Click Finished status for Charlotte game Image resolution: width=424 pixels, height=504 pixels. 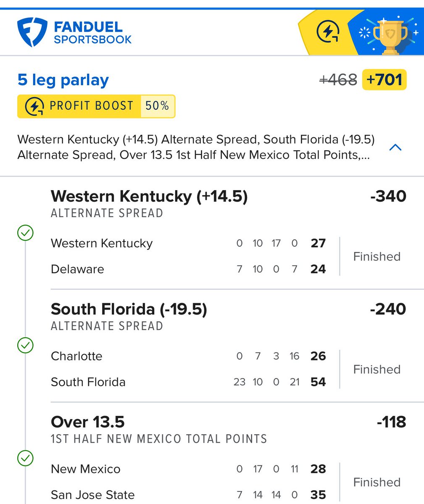coord(377,369)
